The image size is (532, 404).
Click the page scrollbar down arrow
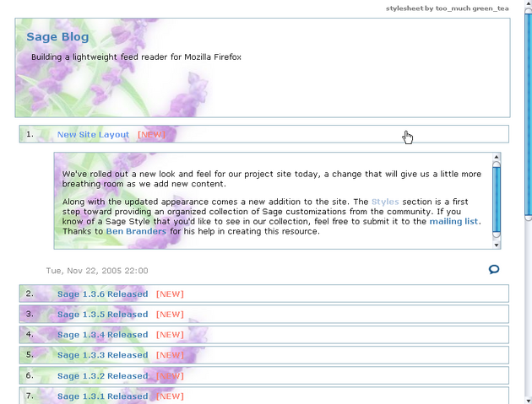[529, 401]
